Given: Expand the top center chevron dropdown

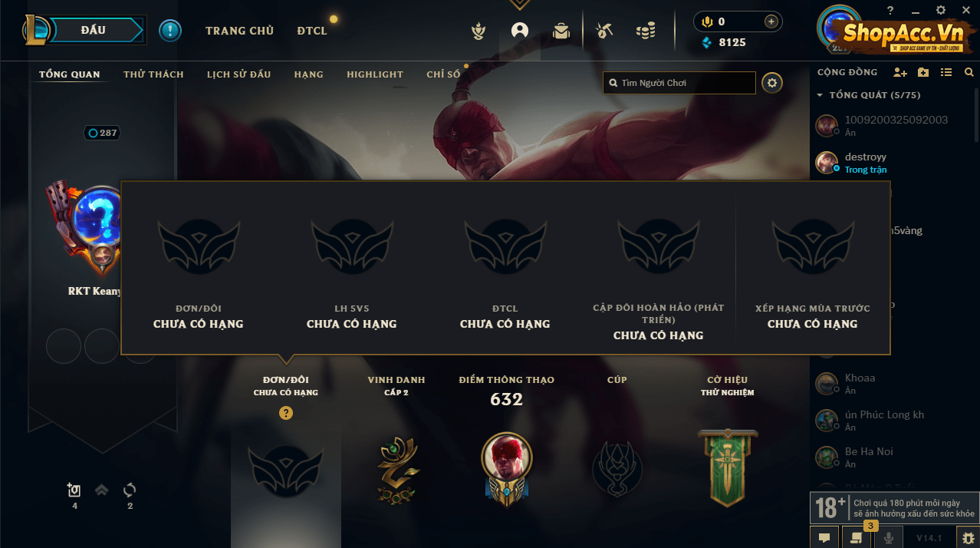Looking at the screenshot, I should (x=520, y=5).
